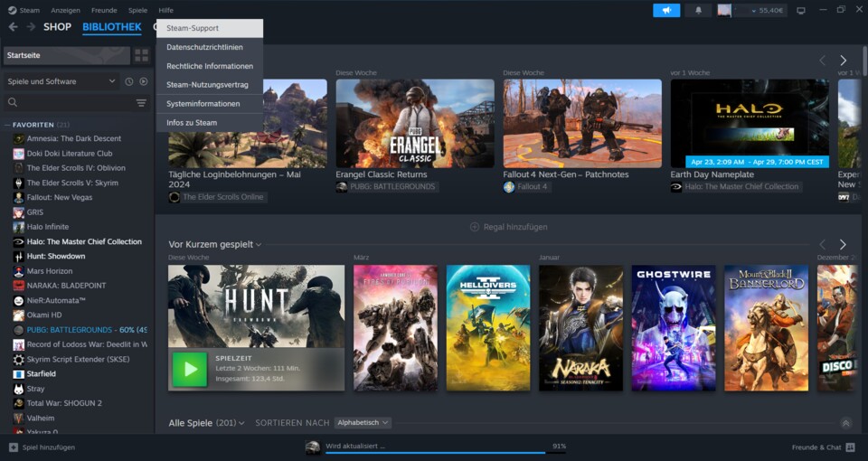Open Helldivers 2 game cover
The image size is (868, 461).
[488, 328]
